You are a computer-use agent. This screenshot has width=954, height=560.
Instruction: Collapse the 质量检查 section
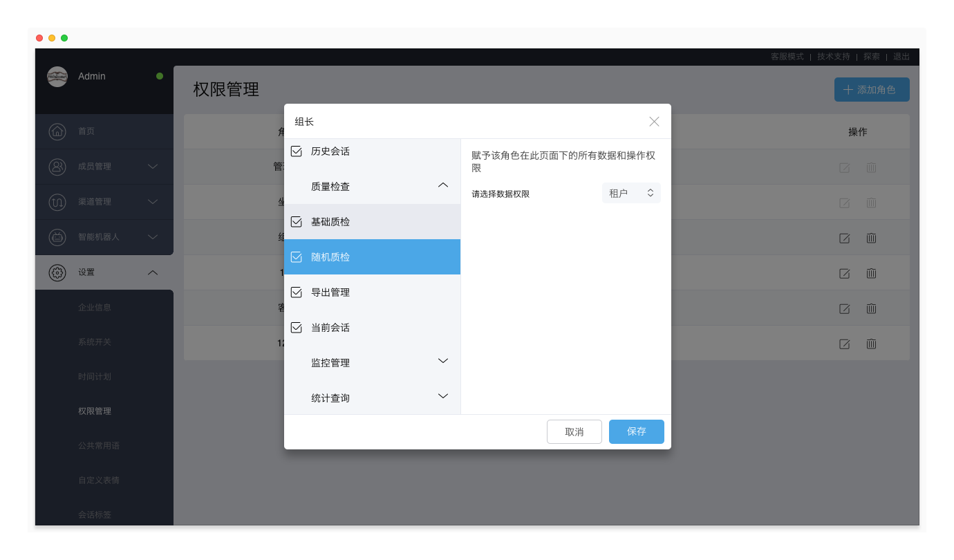[x=443, y=185]
